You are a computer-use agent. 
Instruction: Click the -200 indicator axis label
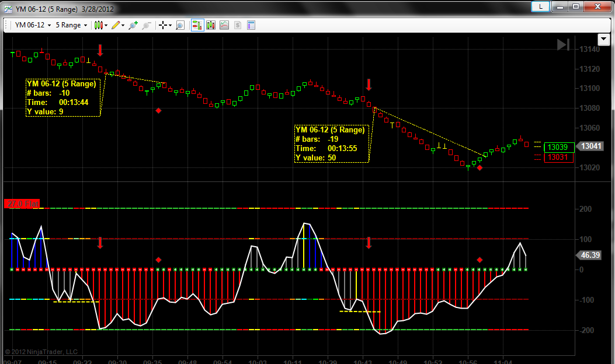tap(586, 330)
